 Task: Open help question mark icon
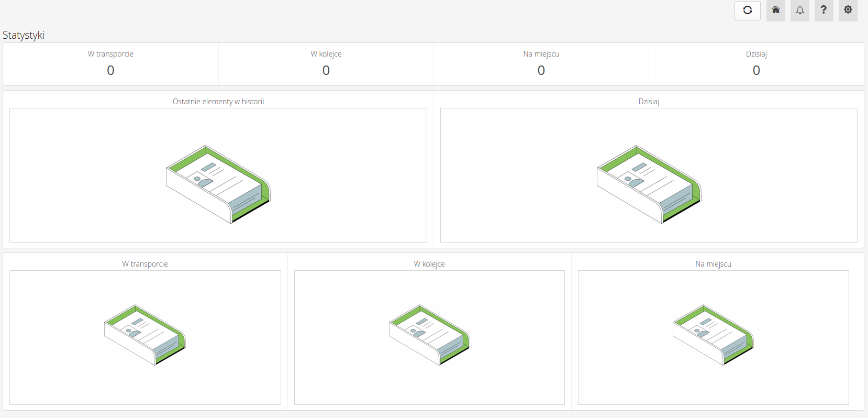pos(824,10)
